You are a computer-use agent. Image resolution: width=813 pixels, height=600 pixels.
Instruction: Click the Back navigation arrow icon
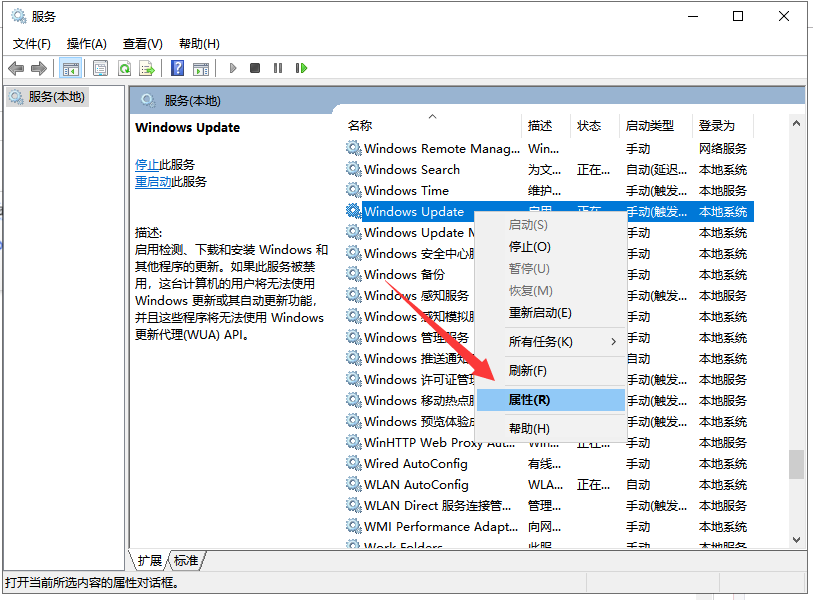[17, 67]
